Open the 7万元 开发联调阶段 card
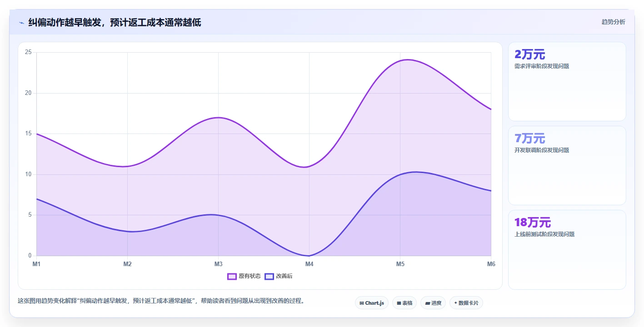The image size is (644, 327). [x=567, y=166]
